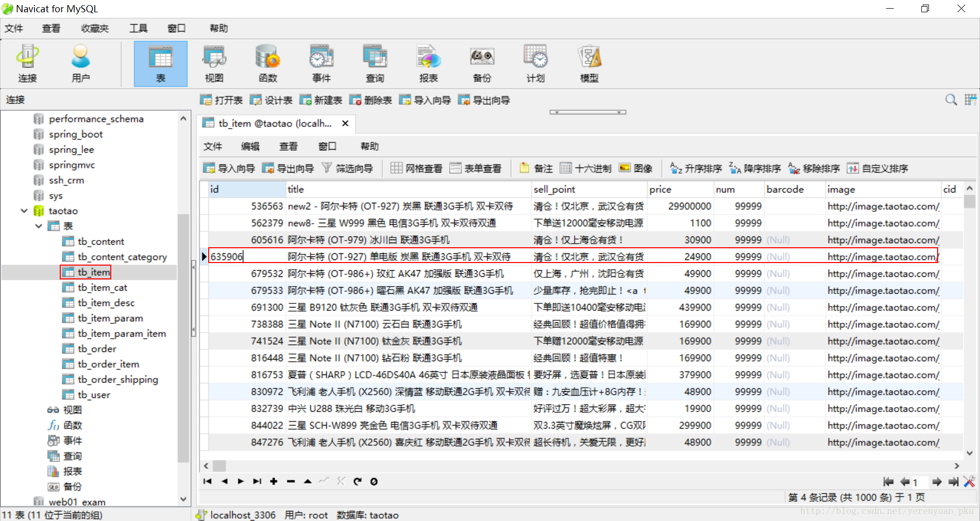Click the delete record minus button
This screenshot has height=521, width=980.
coord(291,481)
